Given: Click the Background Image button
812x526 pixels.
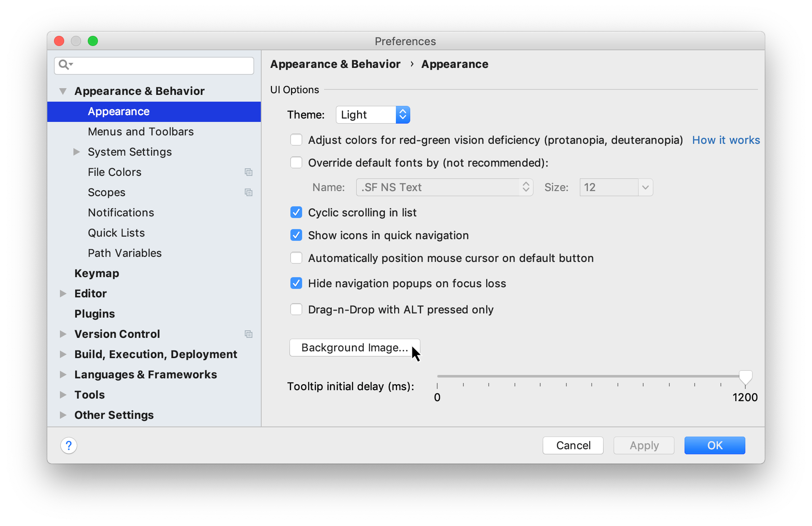Looking at the screenshot, I should point(354,347).
